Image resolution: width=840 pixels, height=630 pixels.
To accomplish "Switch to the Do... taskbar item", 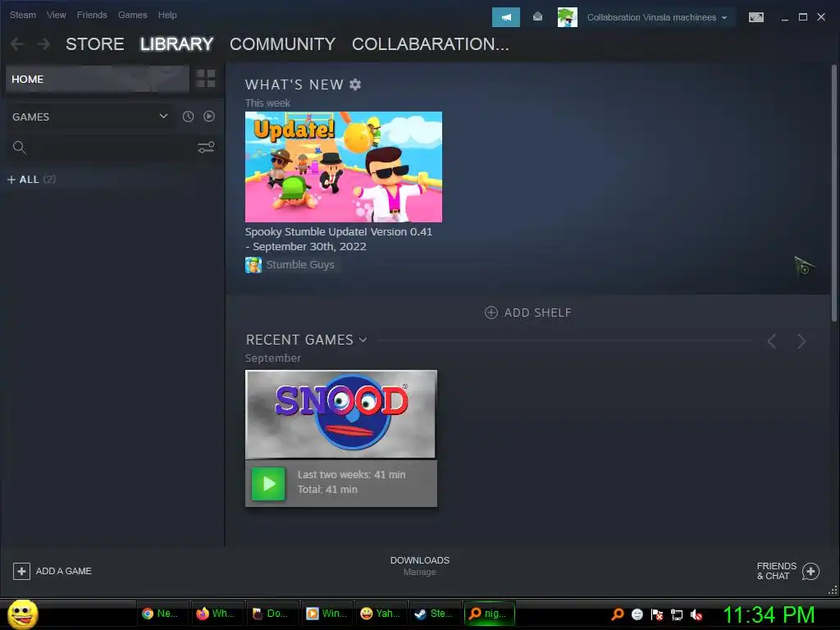I will point(271,614).
